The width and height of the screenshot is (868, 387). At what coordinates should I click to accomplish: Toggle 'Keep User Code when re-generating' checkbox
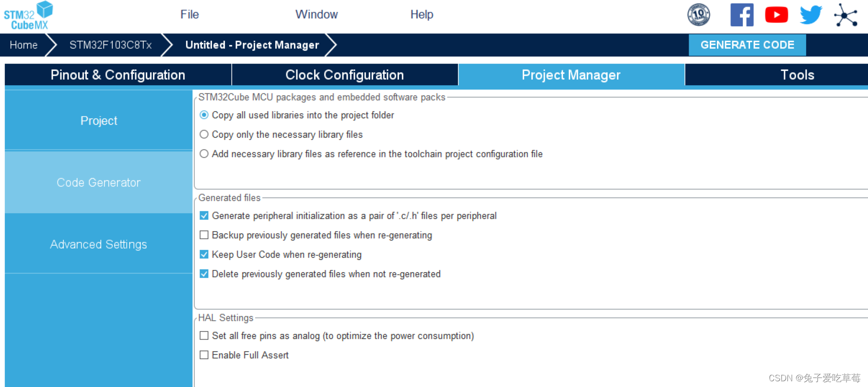[x=204, y=254]
